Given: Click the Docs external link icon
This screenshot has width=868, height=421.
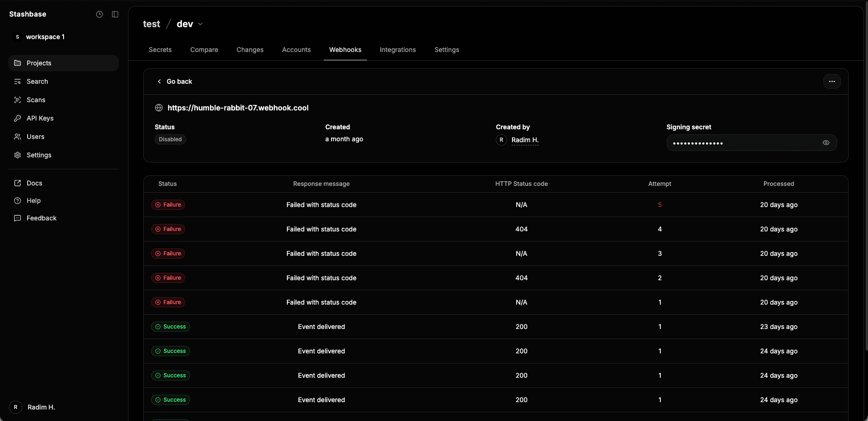Looking at the screenshot, I should point(17,183).
